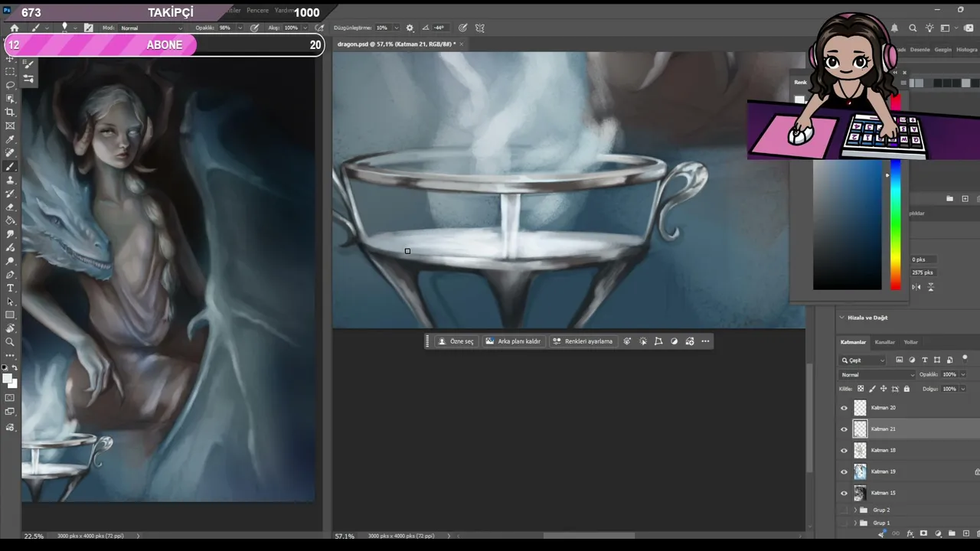Select the Clone Stamp tool
The width and height of the screenshot is (980, 551).
tap(10, 181)
